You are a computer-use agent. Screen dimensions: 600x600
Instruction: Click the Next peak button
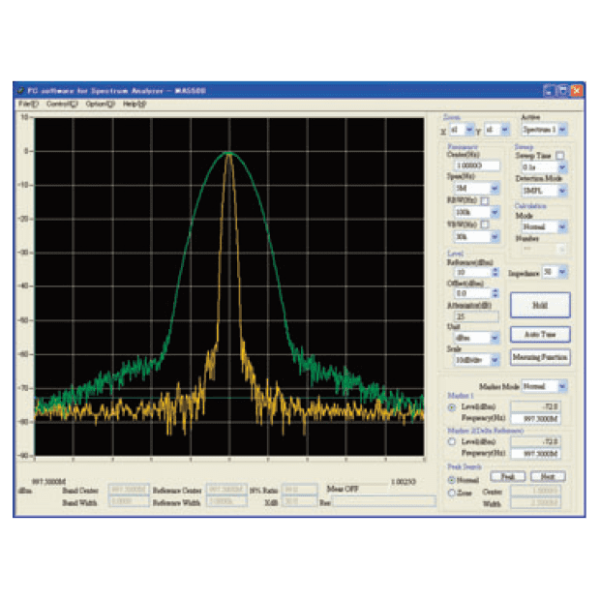click(x=548, y=476)
